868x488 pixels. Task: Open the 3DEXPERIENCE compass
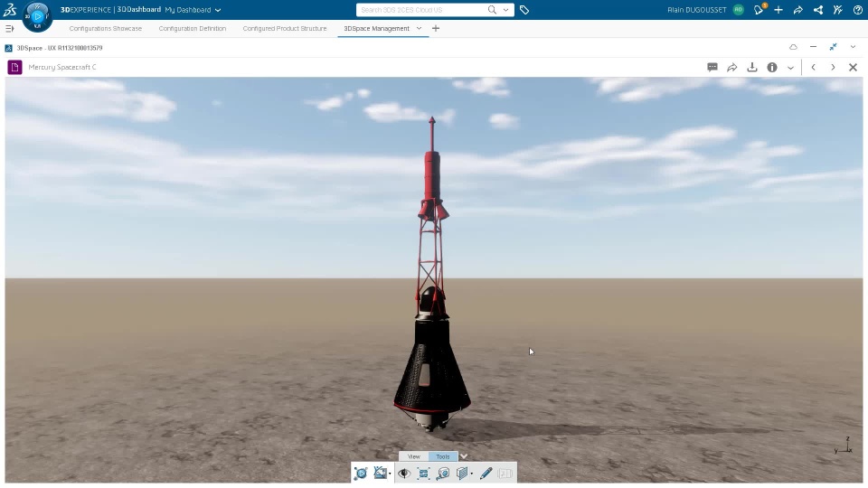[37, 16]
